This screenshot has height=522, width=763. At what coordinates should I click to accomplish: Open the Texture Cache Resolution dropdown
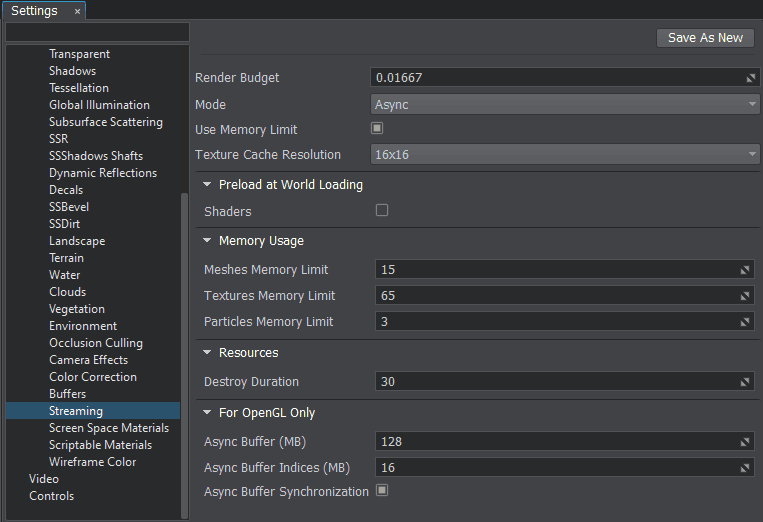click(x=564, y=154)
